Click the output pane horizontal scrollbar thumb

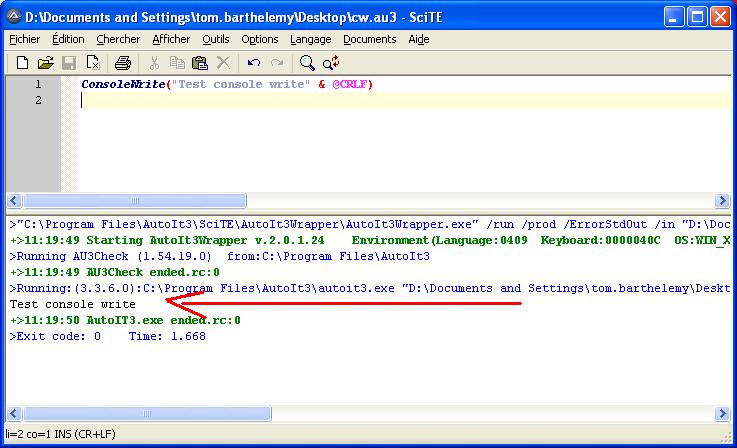pyautogui.click(x=147, y=414)
